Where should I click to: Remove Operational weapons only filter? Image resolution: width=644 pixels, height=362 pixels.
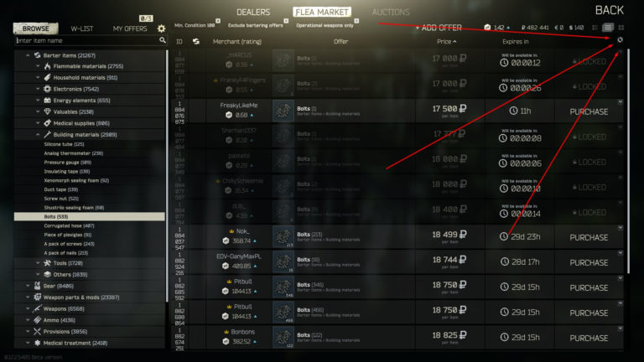point(356,20)
